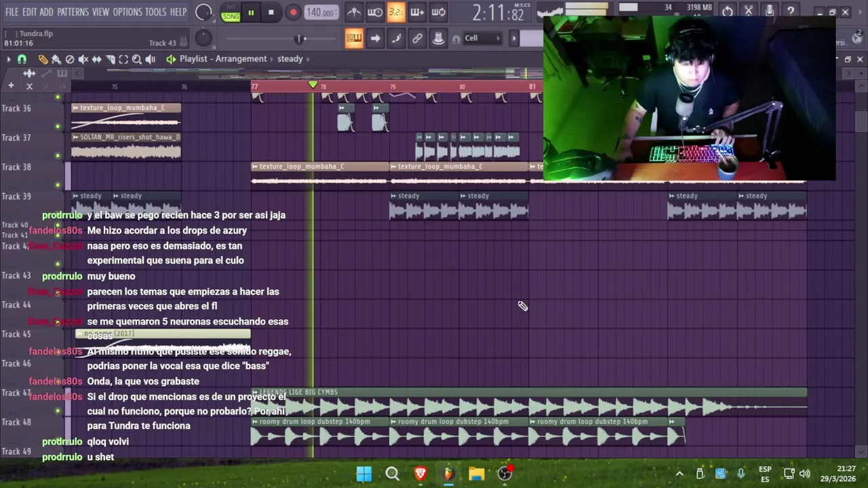
Task: Click the arrow after steady
Action: click(x=309, y=59)
